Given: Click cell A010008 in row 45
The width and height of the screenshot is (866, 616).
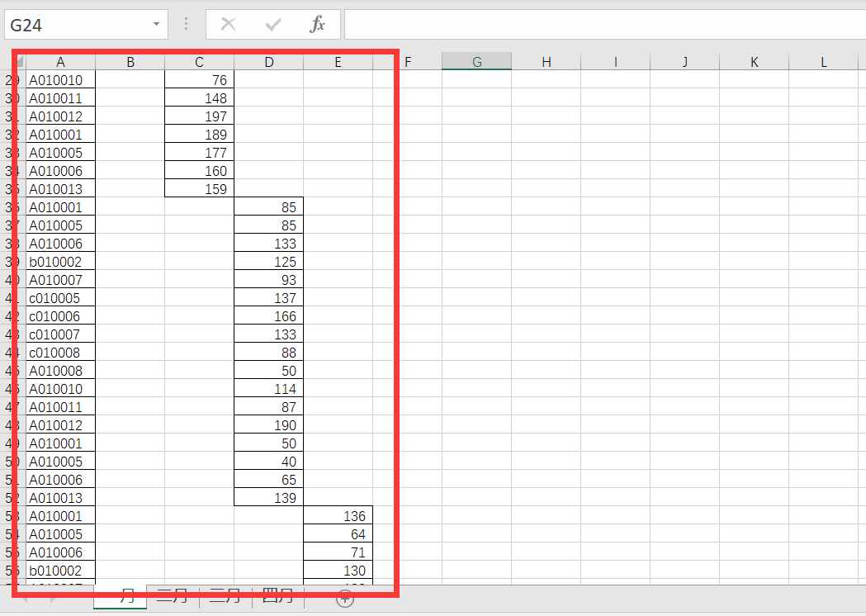Looking at the screenshot, I should (x=61, y=371).
